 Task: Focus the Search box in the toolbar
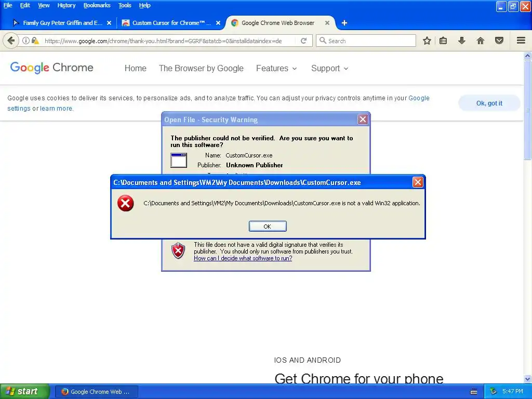(366, 41)
